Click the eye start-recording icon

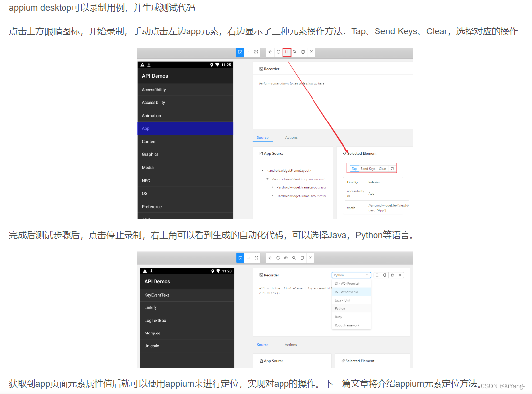point(286,258)
